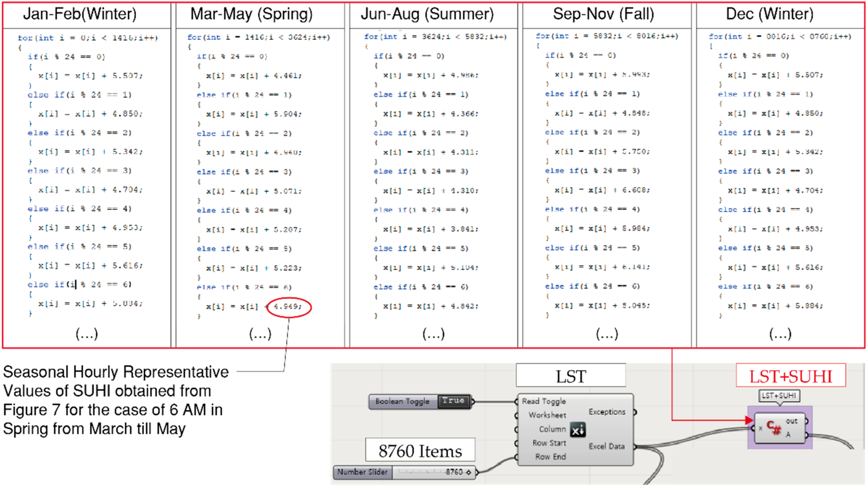The height and width of the screenshot is (489, 868).
Task: Click the Fall line adding 6.608
Action: [x=602, y=190]
